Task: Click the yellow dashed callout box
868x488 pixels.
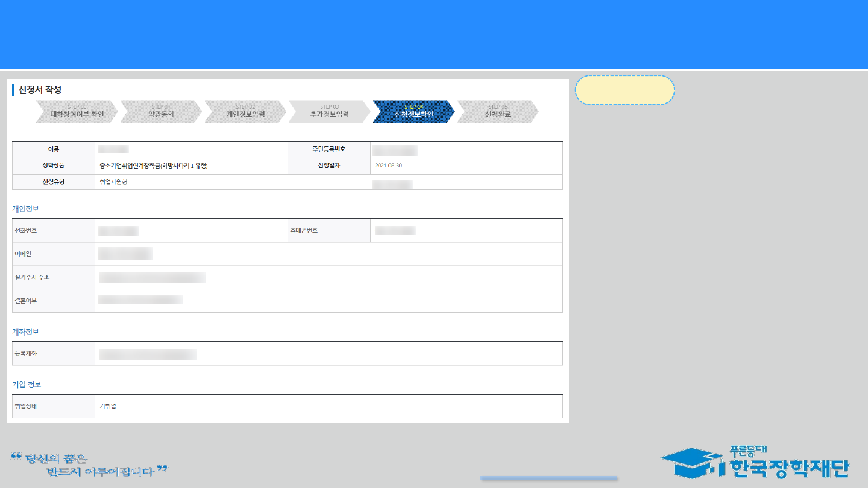Action: tap(624, 90)
